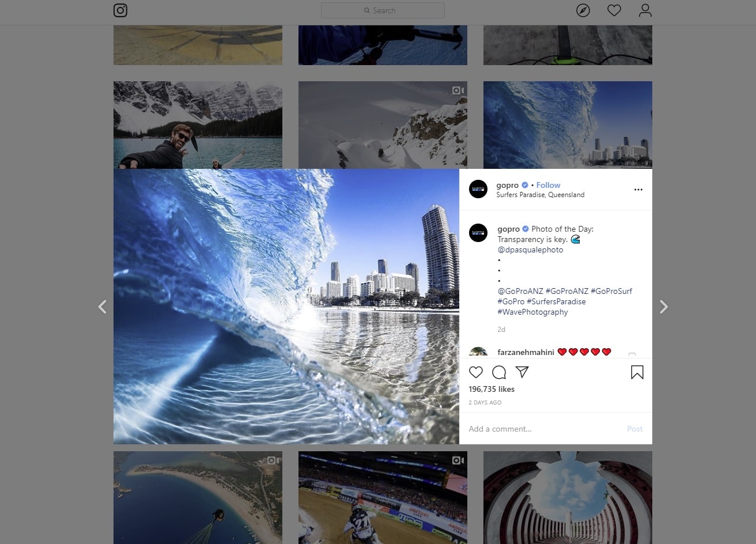Open the @dpasqualephoto mention link
The image size is (756, 544).
[x=530, y=250]
